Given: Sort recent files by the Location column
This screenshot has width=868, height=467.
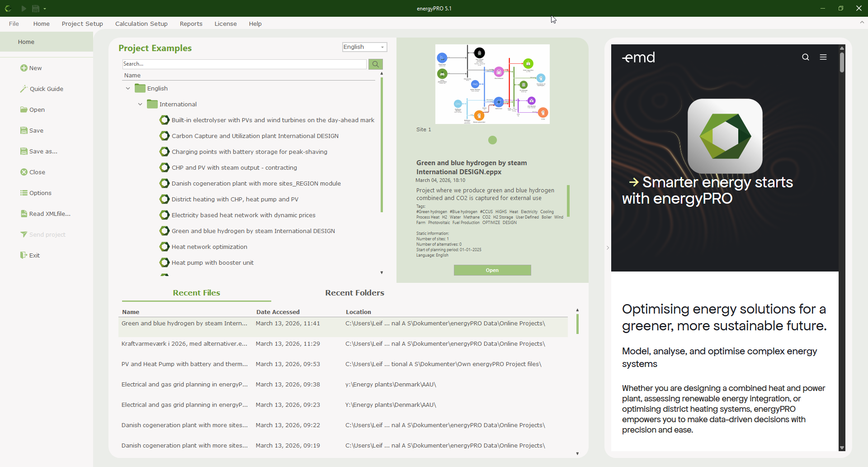Looking at the screenshot, I should (359, 312).
